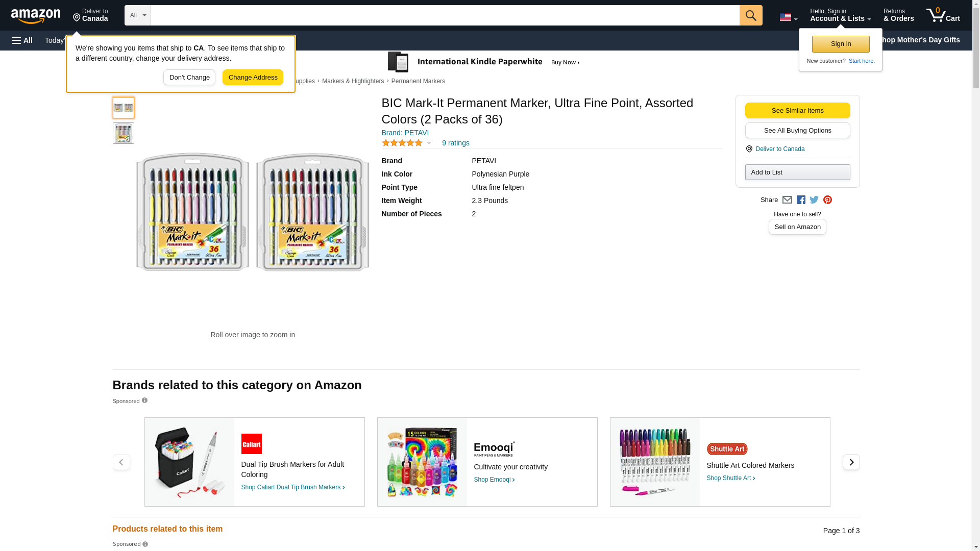Expand the country flag language selector
The height and width of the screenshot is (551, 980).
(788, 17)
